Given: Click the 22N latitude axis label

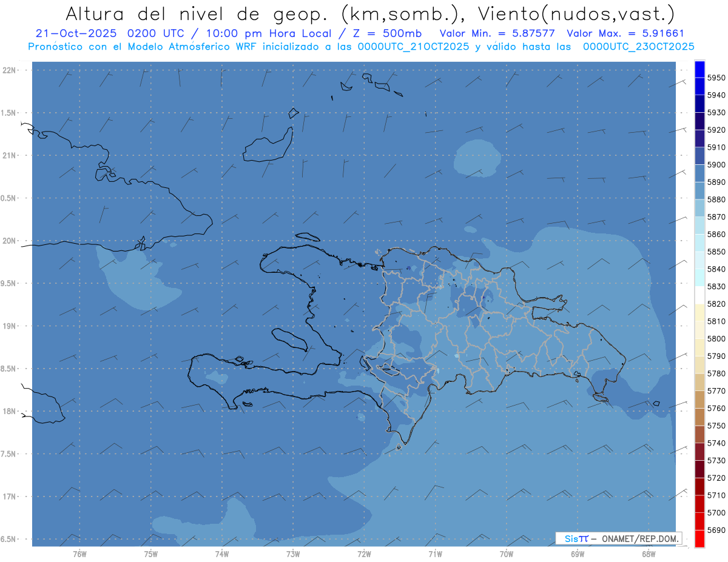Looking at the screenshot, I should [8, 70].
